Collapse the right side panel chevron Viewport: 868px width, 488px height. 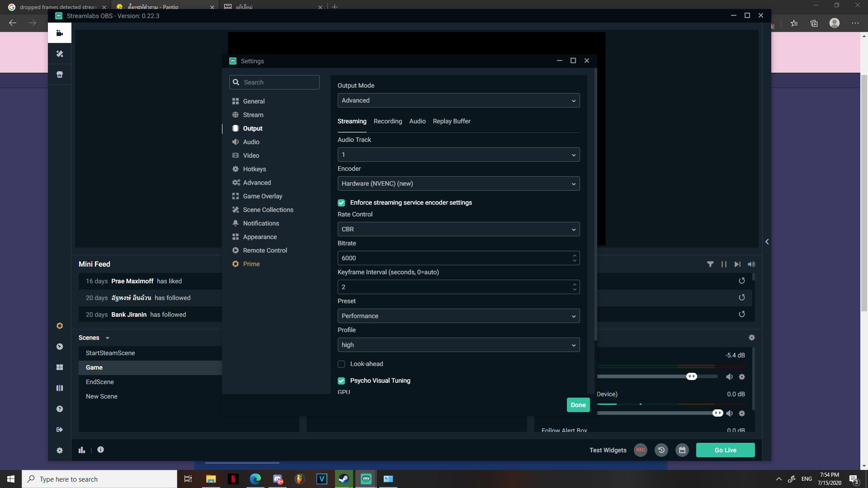pos(767,242)
